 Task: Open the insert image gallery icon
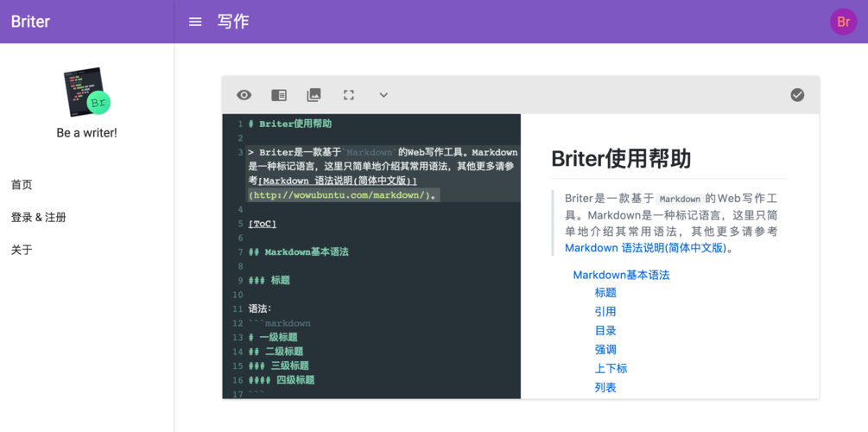click(314, 95)
